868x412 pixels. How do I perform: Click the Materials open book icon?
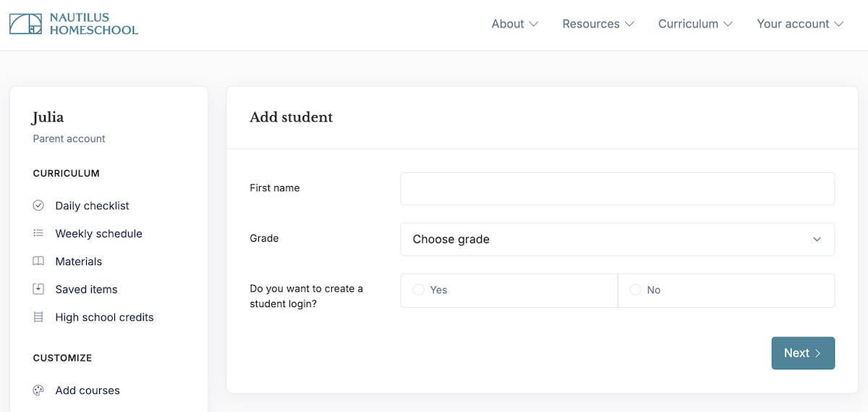pos(38,261)
